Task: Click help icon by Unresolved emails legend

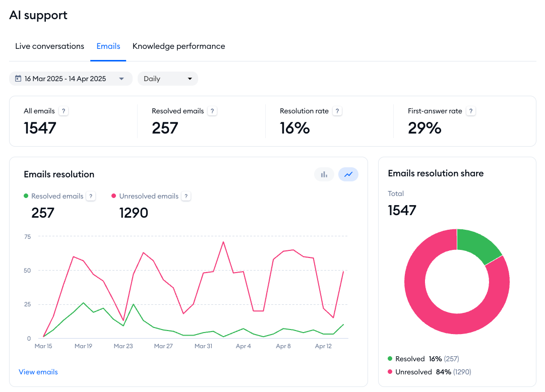Action: click(x=186, y=197)
